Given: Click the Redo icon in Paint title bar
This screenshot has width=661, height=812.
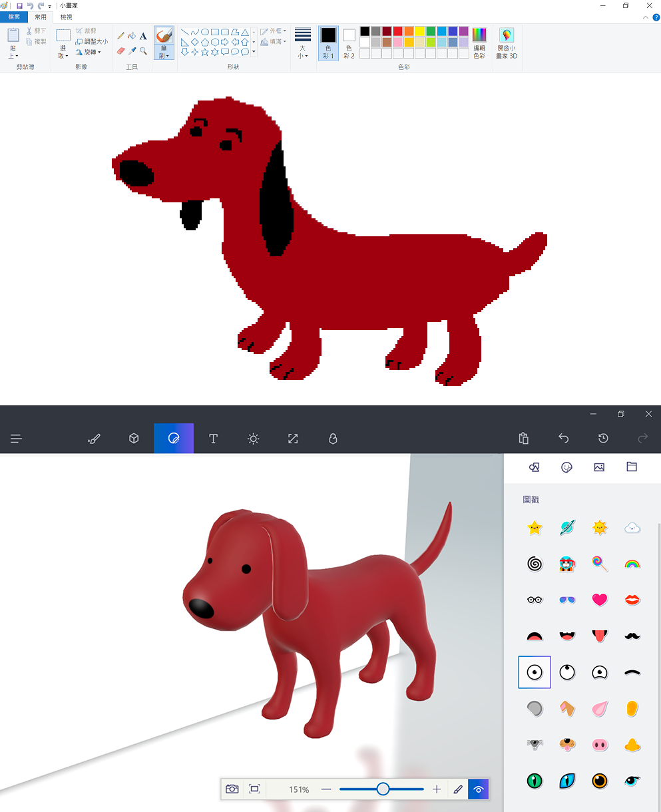Looking at the screenshot, I should [x=41, y=5].
